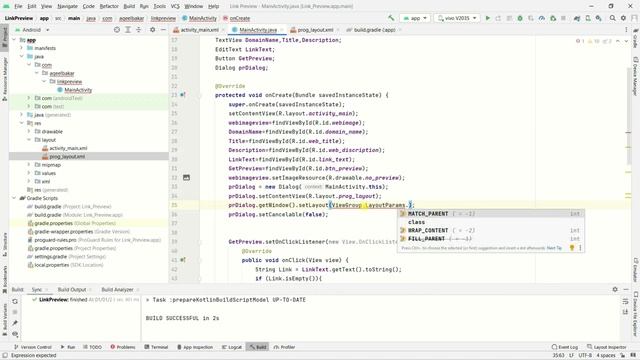
Task: Collapse the app module tree node
Action: point(14,40)
